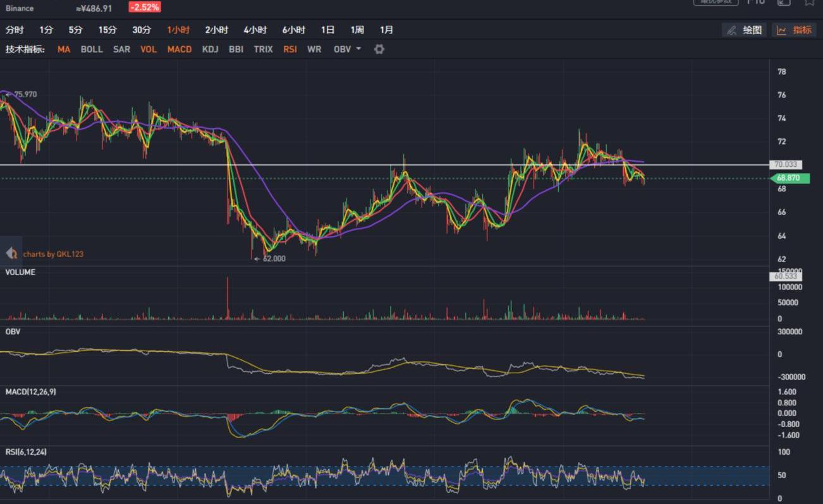Open the 指标 indicators panel

[x=795, y=30]
